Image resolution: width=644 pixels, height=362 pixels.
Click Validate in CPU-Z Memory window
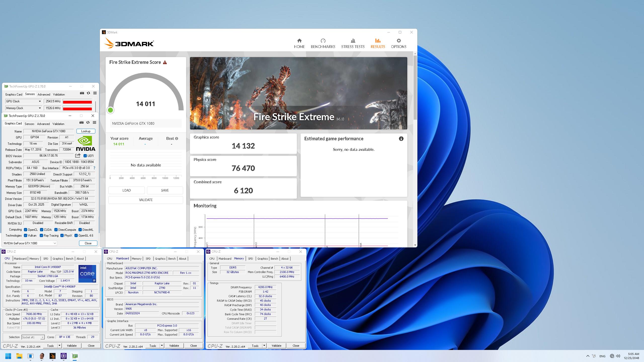276,346
